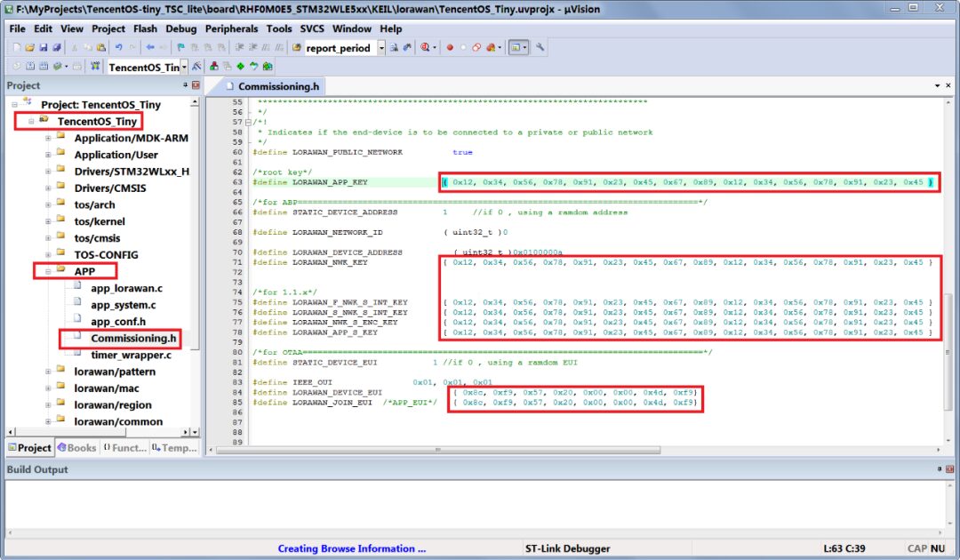Toggle breakpoint enable/disable with the hollow circle icon
Screen dimensions: 960x560
pyautogui.click(x=463, y=47)
